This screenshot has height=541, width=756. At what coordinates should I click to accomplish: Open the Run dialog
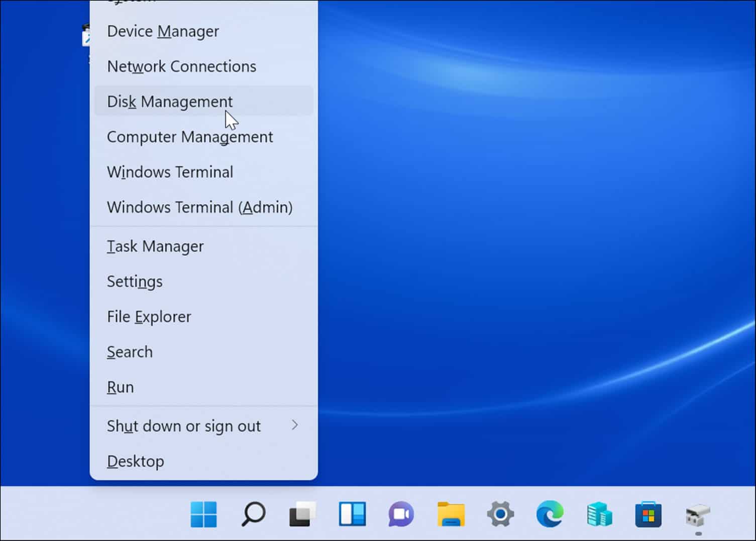[x=120, y=386]
